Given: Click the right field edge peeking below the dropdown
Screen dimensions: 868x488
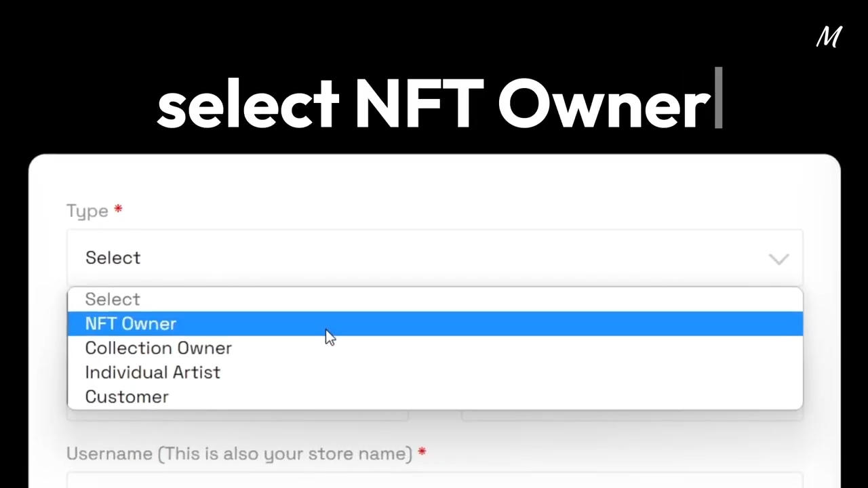Looking at the screenshot, I should pos(632,415).
